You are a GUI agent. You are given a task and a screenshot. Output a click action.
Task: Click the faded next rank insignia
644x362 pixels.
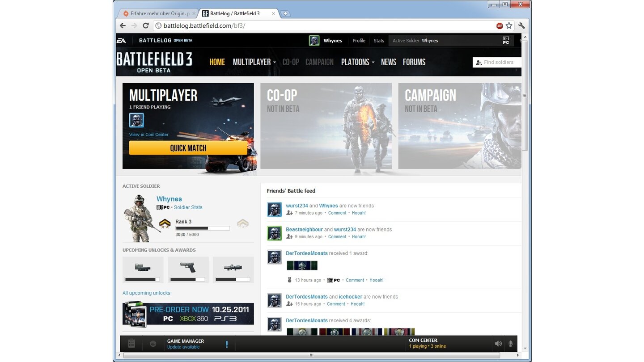point(243,223)
